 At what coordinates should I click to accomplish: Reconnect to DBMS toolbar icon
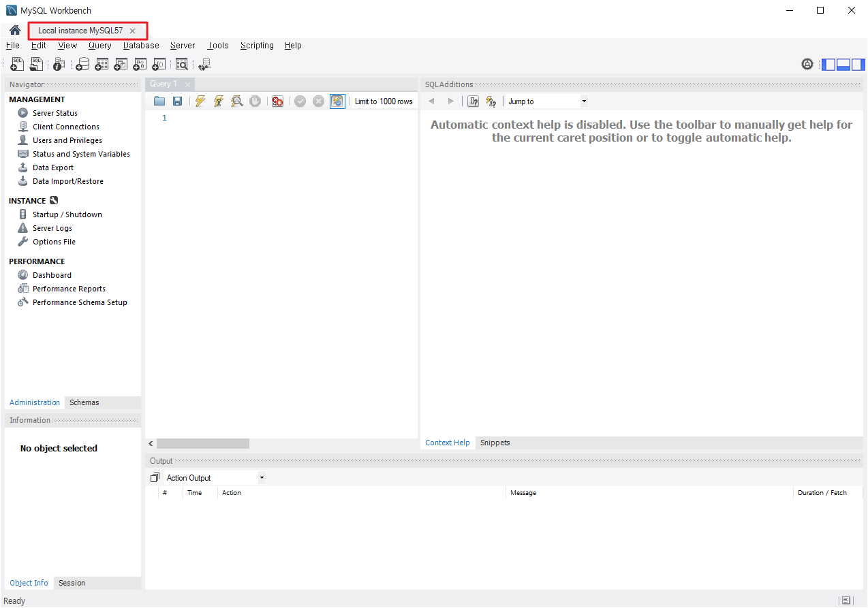[205, 64]
